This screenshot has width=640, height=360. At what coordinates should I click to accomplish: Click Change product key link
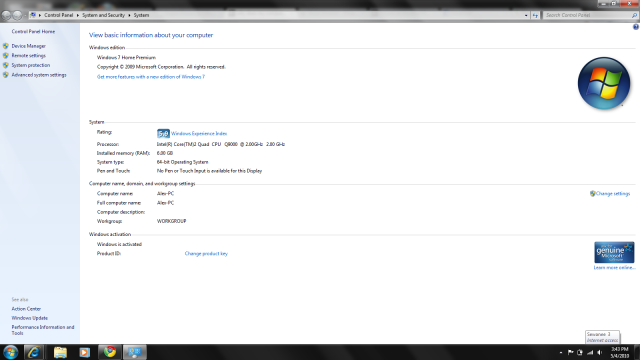(x=206, y=253)
